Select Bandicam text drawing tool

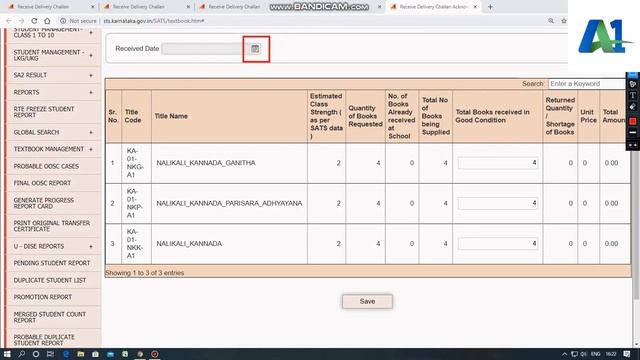tap(633, 96)
